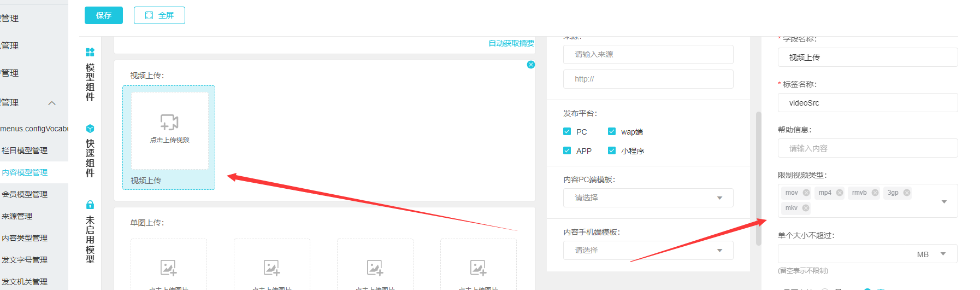Viewport: 980px width, 290px height.
Task: Click the http:// URL input field
Action: pos(648,79)
